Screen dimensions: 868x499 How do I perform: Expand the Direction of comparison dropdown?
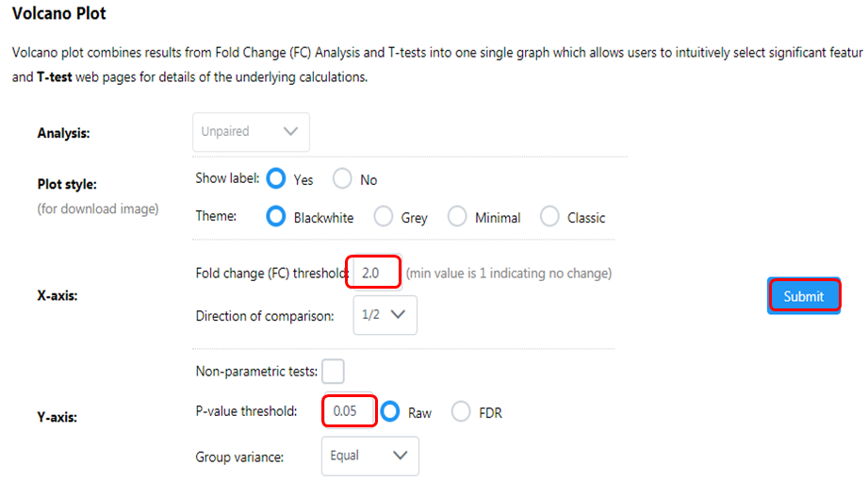click(385, 316)
